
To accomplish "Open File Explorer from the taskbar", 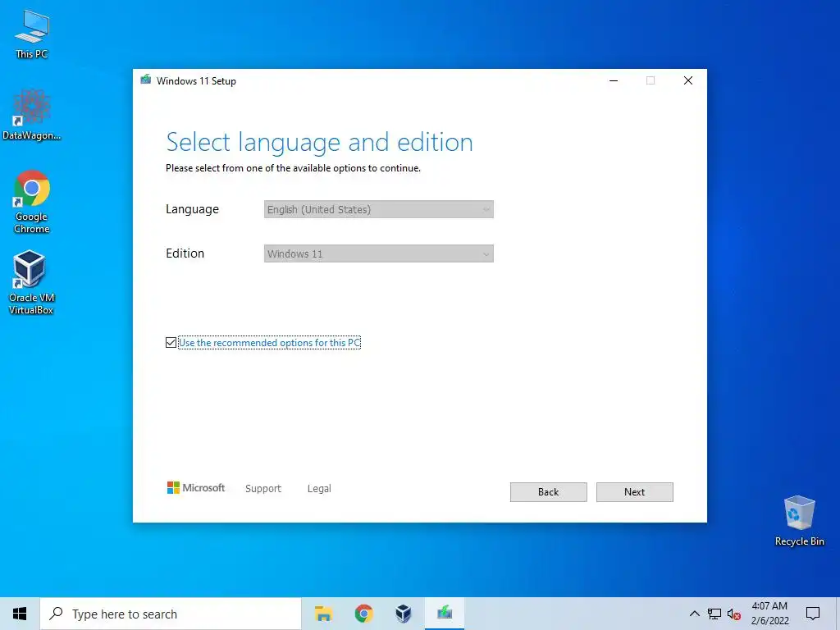I will click(x=323, y=614).
